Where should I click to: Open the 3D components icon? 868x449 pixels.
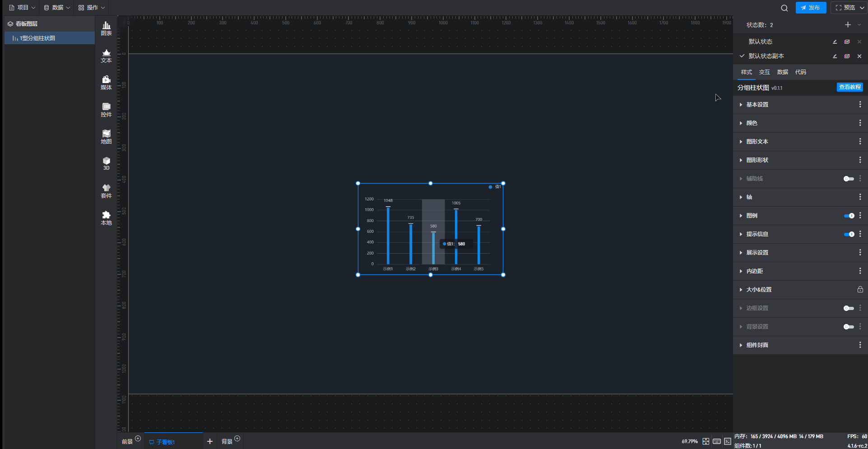106,163
